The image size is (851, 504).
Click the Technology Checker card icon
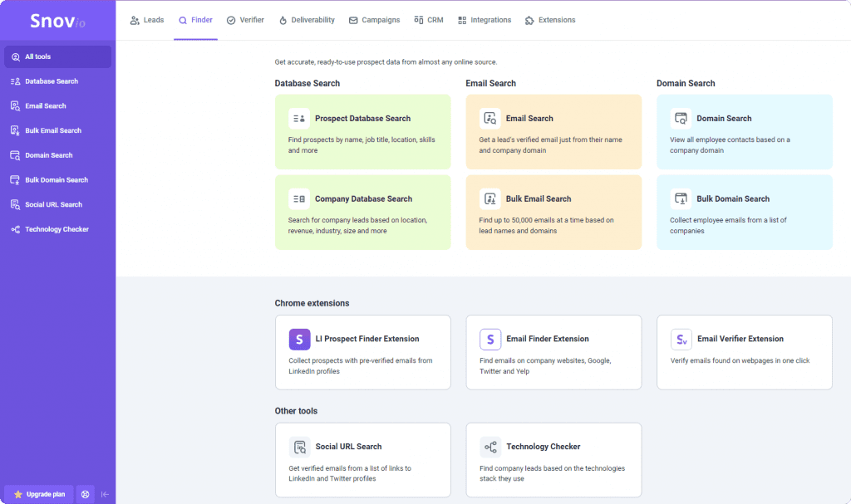(x=490, y=447)
